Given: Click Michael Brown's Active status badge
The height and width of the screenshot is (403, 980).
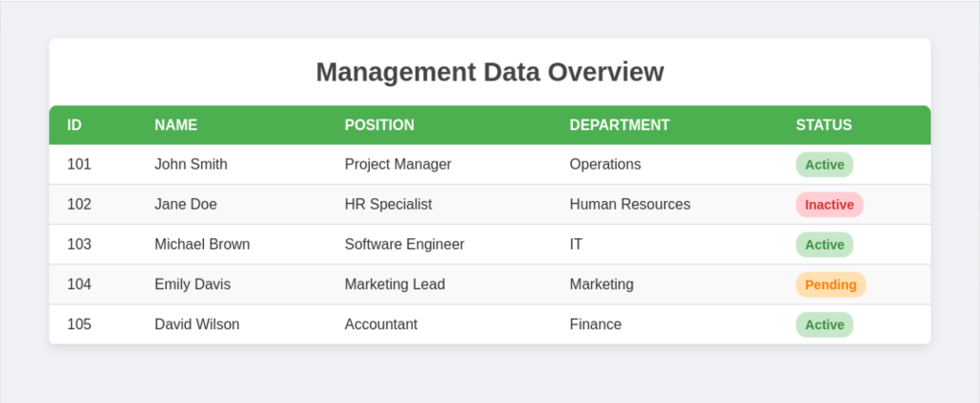Looking at the screenshot, I should (x=824, y=245).
